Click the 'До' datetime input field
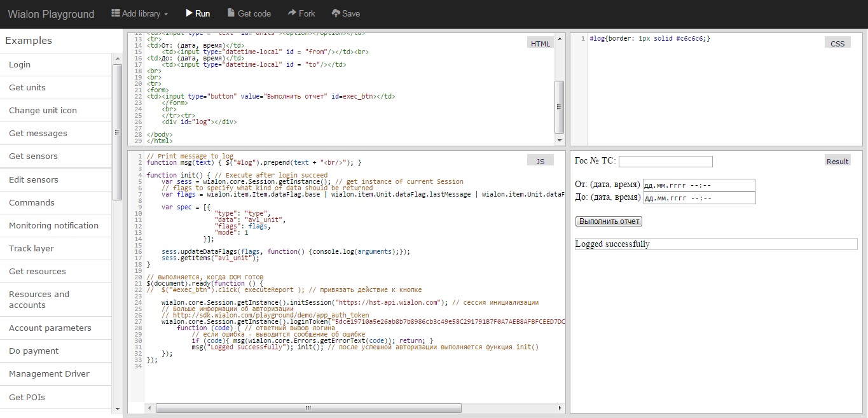The height and width of the screenshot is (418, 868). 699,198
